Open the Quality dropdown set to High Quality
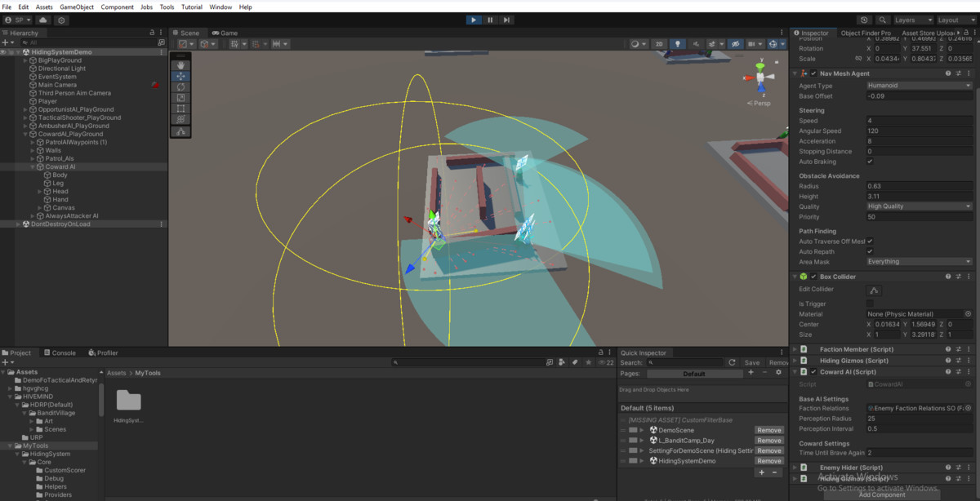 [919, 206]
